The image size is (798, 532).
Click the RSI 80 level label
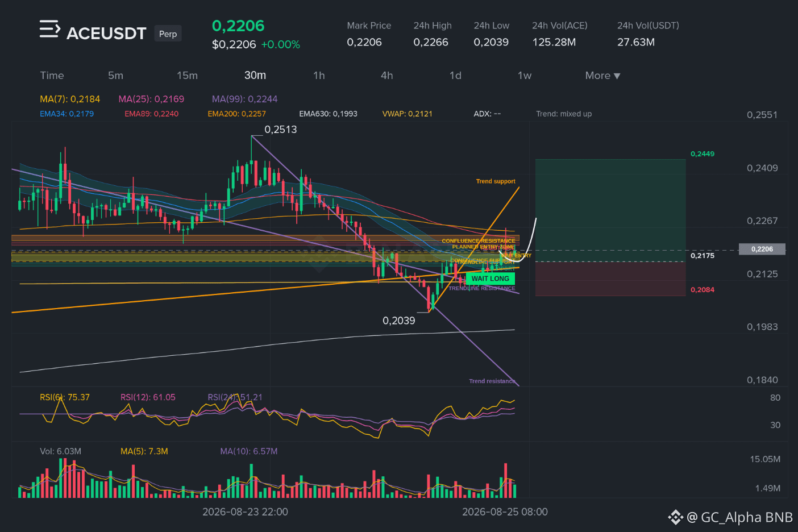click(x=775, y=398)
